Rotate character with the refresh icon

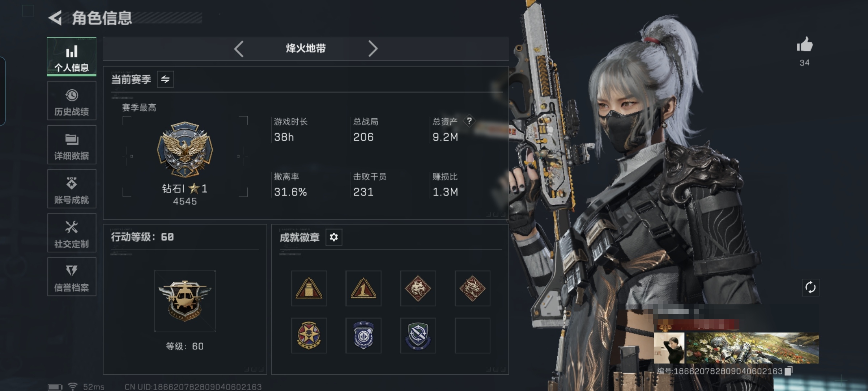tap(810, 287)
